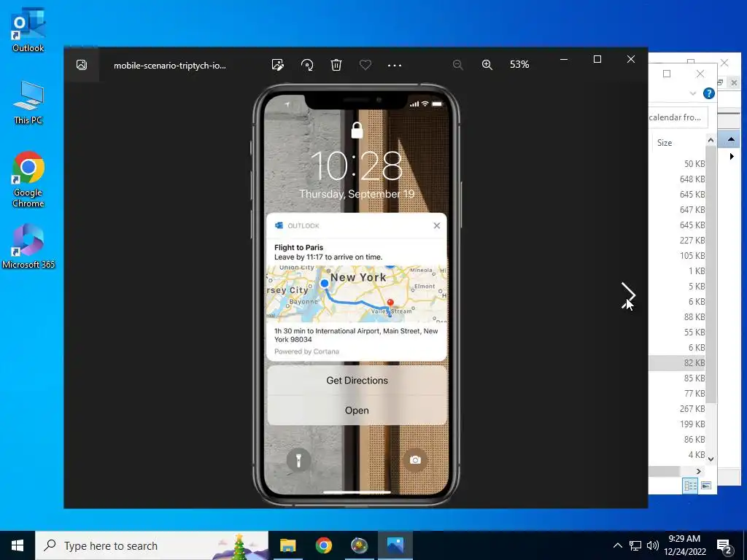This screenshot has height=560, width=747.
Task: Click the file list scroll-down arrow
Action: [711, 459]
